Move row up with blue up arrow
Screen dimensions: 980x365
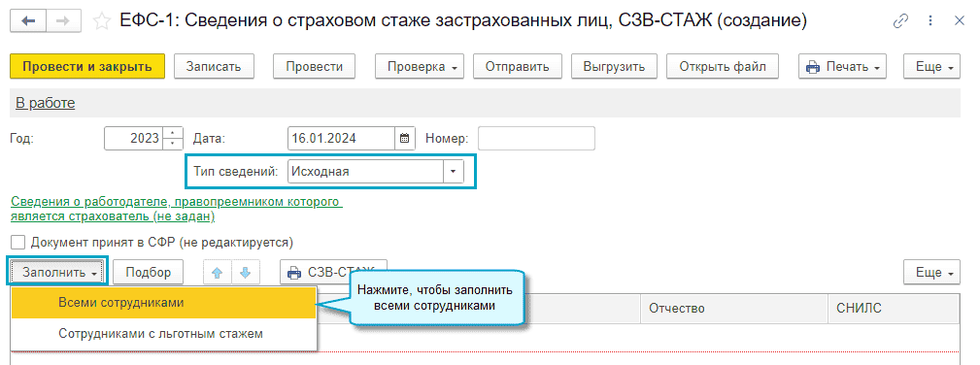pos(217,273)
